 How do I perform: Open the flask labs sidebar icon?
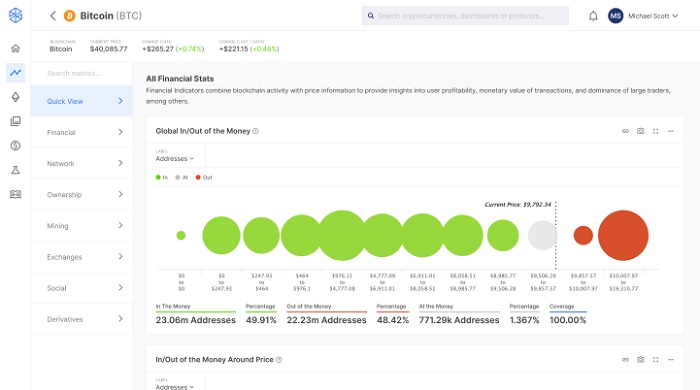point(16,170)
